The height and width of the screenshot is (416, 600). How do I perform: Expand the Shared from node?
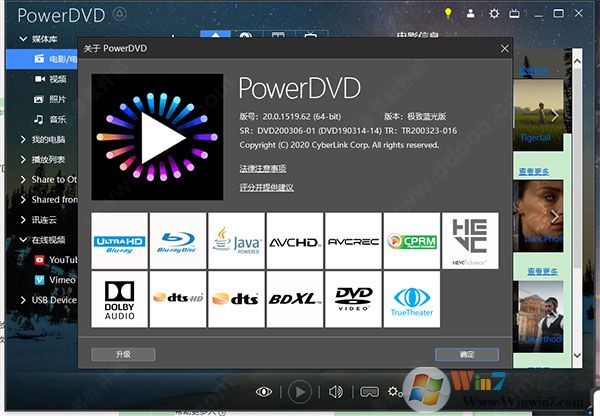point(23,200)
